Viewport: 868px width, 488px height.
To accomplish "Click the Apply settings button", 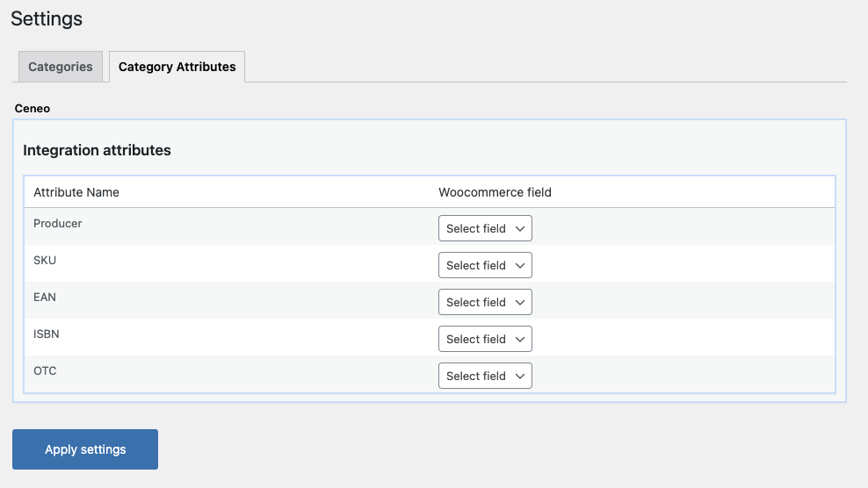I will tap(85, 449).
